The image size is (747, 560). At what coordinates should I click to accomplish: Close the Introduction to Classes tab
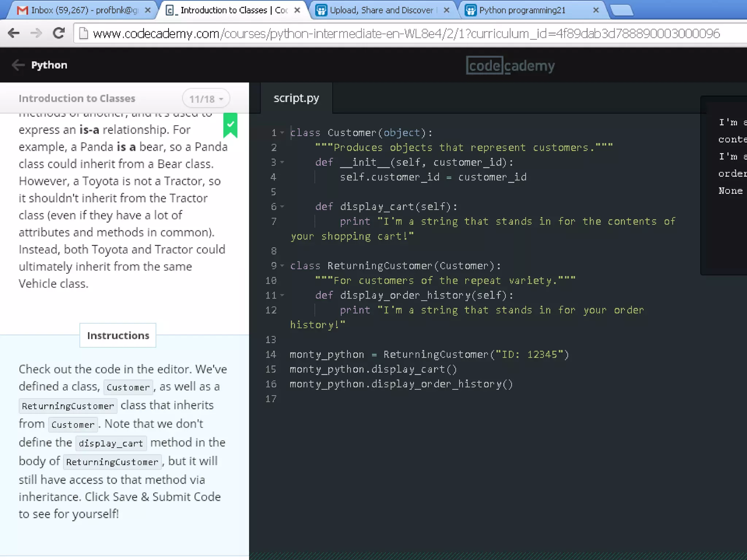click(297, 10)
